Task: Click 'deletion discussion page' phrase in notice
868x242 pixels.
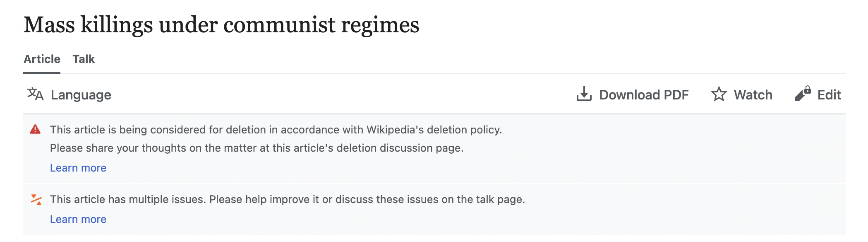Action: point(400,148)
